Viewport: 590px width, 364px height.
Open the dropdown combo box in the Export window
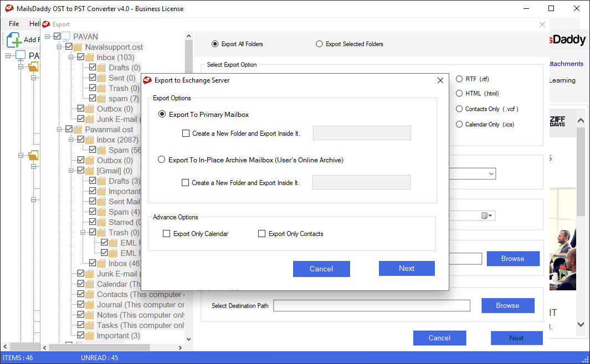coord(491,173)
